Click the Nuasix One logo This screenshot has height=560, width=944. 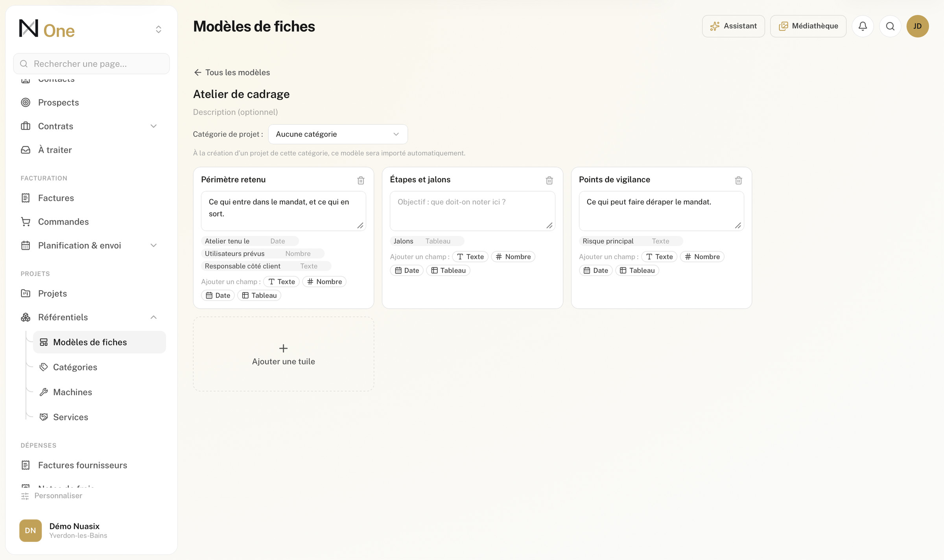point(47,29)
